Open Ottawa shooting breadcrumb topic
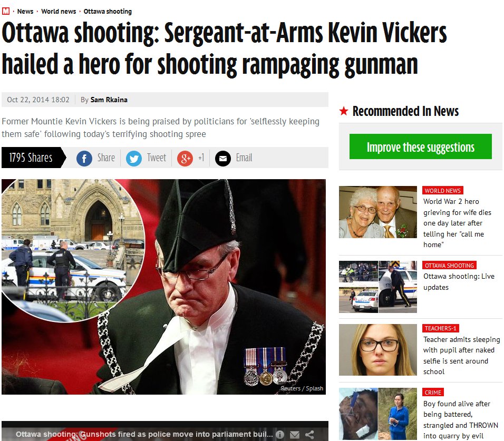 [x=108, y=11]
